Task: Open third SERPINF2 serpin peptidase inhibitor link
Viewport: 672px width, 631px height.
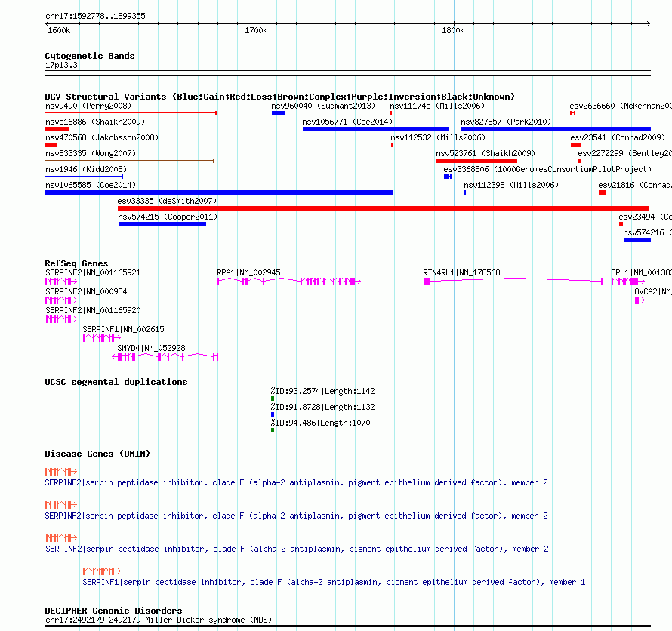Action: point(297,549)
